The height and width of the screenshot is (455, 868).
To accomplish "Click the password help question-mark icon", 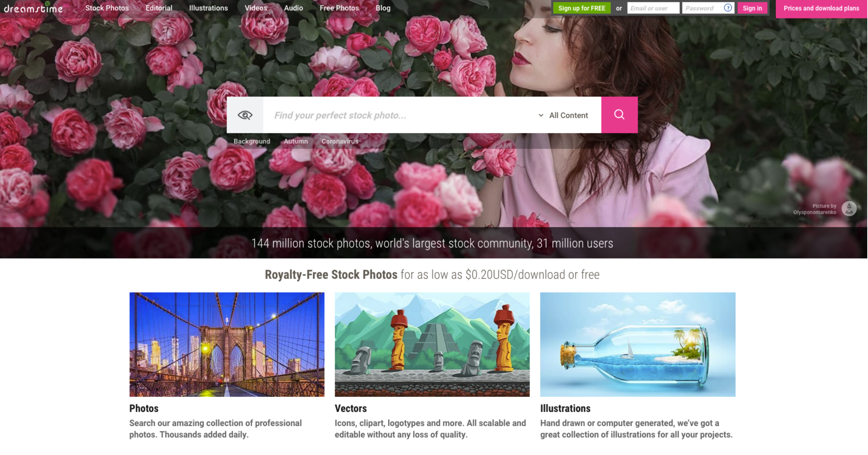I will pyautogui.click(x=728, y=8).
